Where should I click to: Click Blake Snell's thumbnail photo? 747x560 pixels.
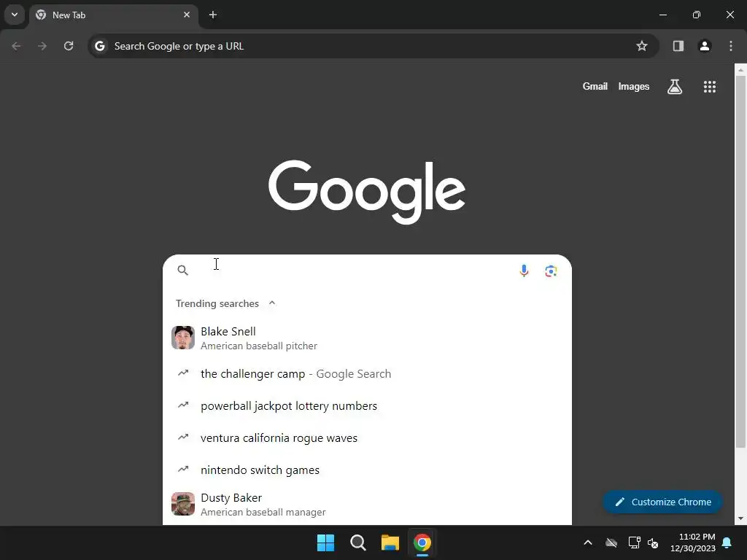[183, 338]
